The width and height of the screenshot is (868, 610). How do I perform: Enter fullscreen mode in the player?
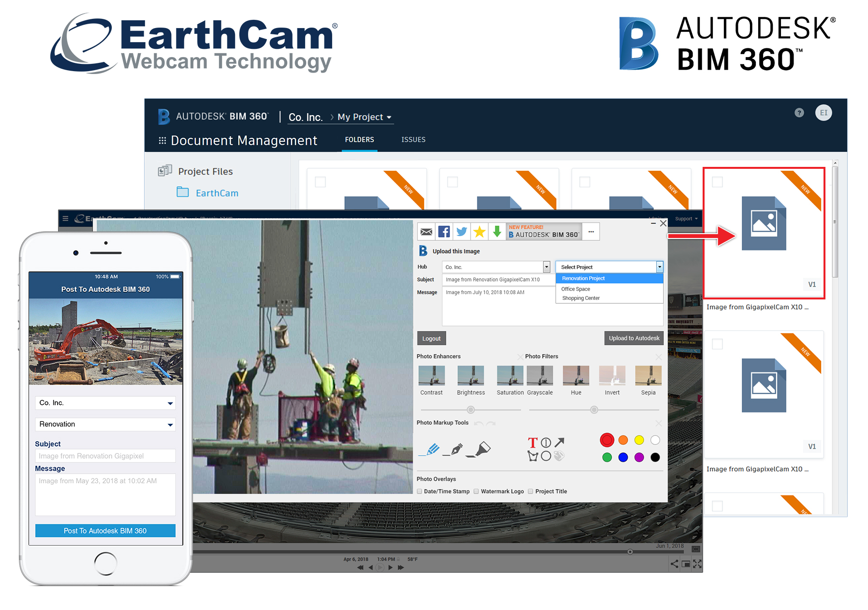pyautogui.click(x=697, y=564)
